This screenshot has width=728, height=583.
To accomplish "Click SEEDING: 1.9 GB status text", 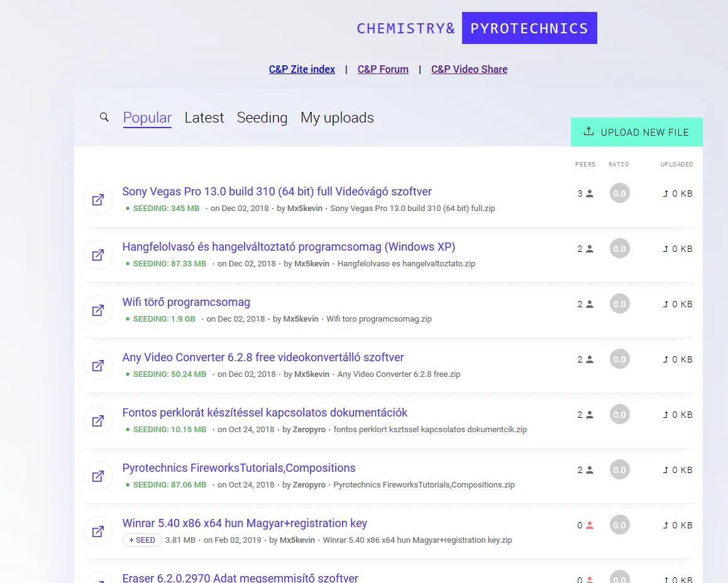I will point(164,319).
